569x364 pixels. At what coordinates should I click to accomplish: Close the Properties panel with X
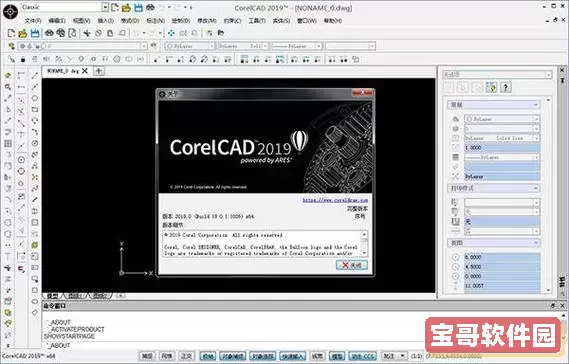click(x=562, y=70)
